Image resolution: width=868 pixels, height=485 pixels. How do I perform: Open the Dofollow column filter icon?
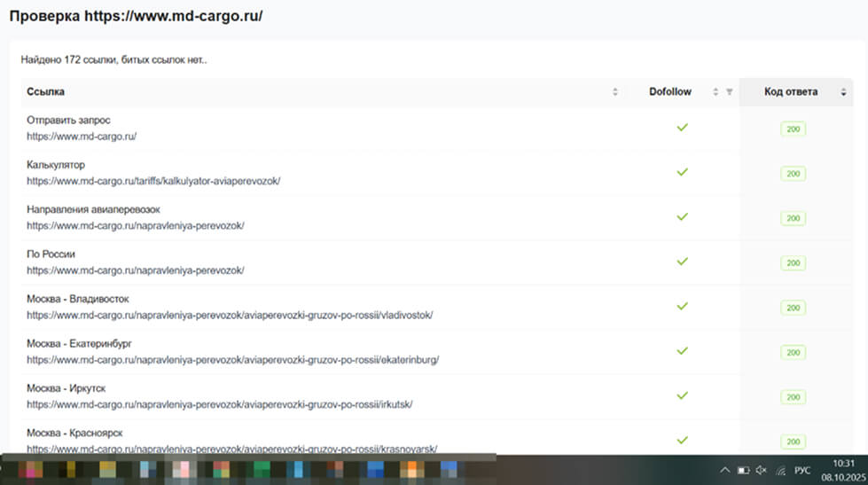tap(729, 92)
